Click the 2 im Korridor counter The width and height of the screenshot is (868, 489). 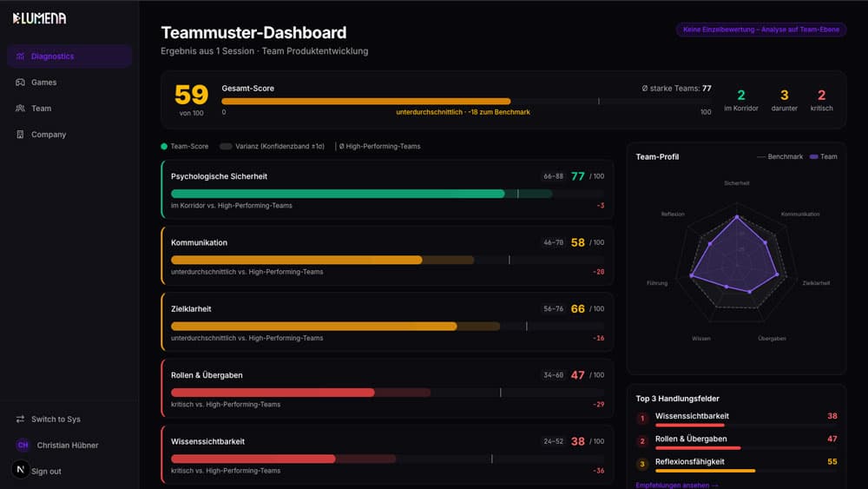[741, 100]
